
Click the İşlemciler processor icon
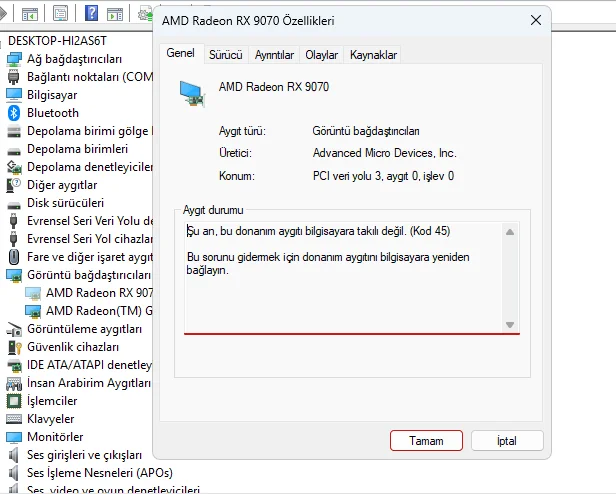[14, 401]
